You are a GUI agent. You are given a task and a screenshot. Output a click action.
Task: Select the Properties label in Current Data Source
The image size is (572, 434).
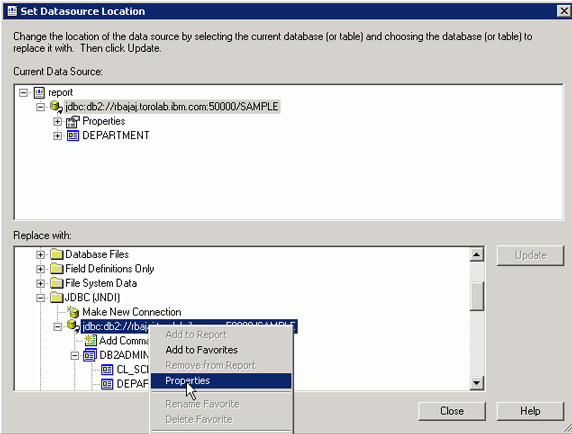pos(104,121)
